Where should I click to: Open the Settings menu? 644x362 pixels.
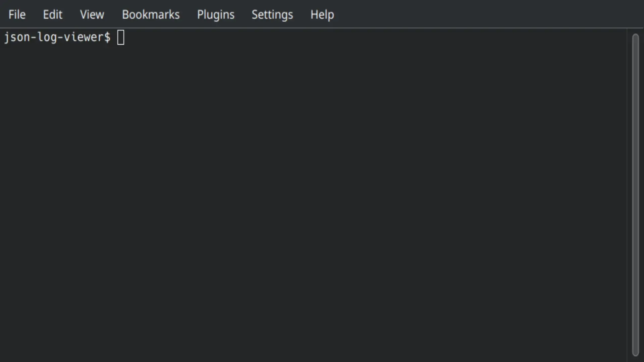tap(272, 14)
